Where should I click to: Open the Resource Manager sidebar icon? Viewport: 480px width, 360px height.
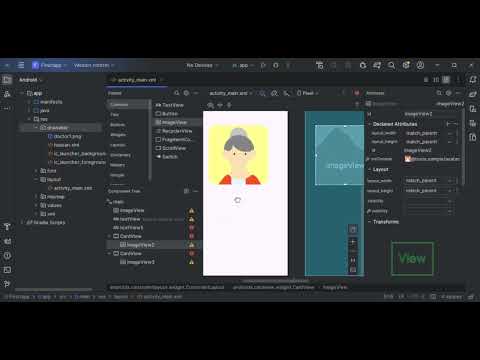click(7, 94)
